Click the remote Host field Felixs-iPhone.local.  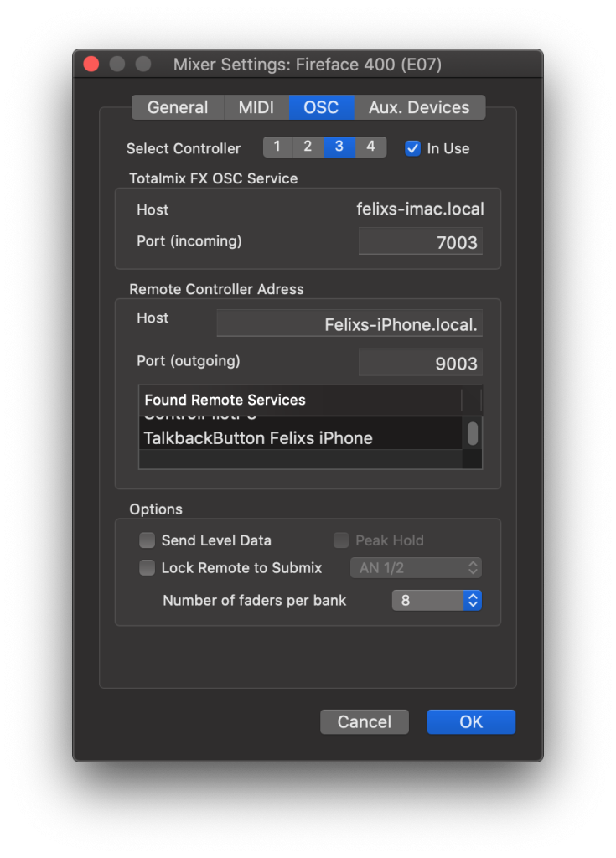[349, 323]
